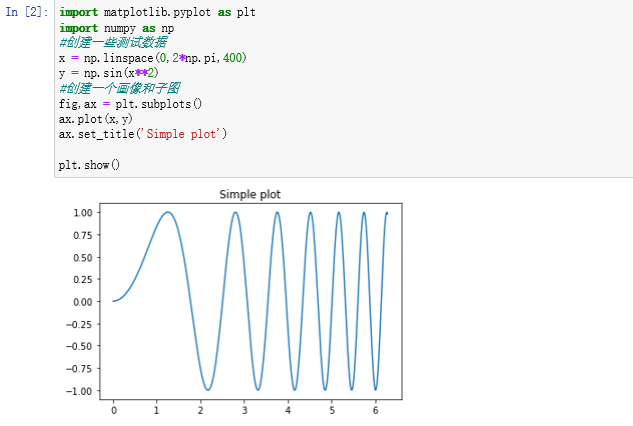Click the y-axis label −1.00
The image size is (633, 426).
point(79,391)
